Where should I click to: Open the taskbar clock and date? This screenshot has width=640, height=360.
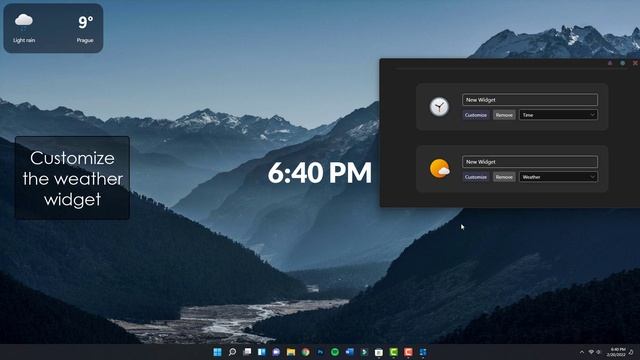(616, 352)
